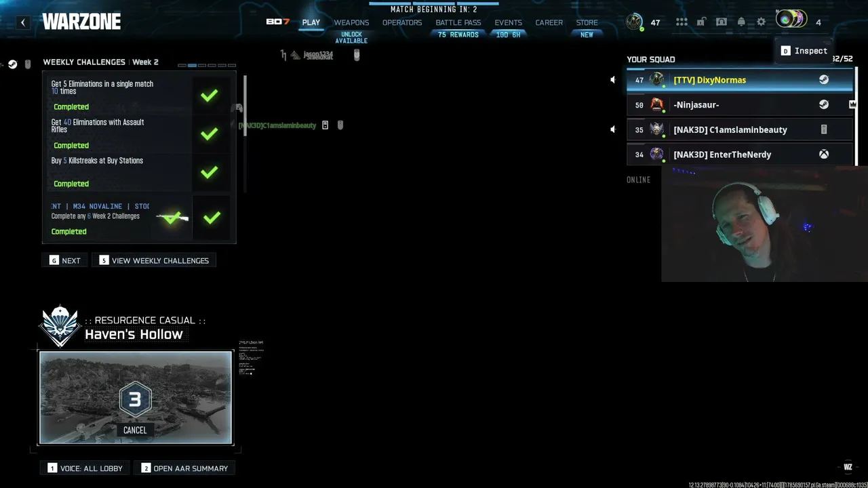
Task: Click Next under weekly challenges
Action: [x=65, y=260]
